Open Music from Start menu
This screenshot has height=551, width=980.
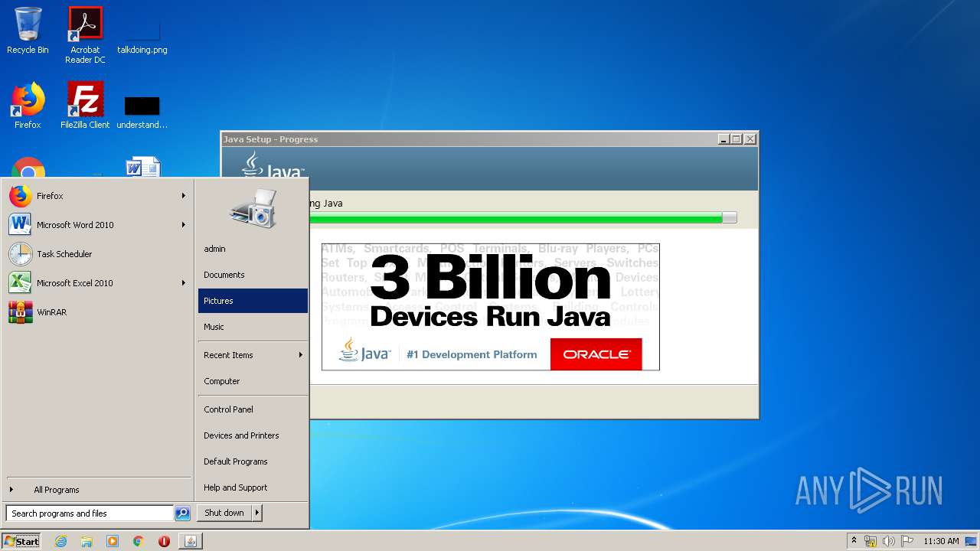pyautogui.click(x=253, y=327)
